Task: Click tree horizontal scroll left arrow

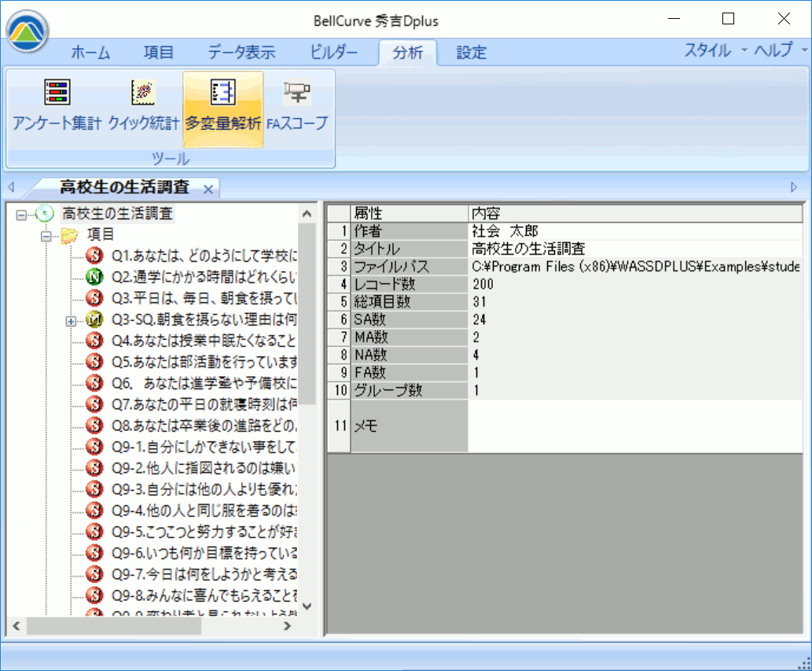Action: 17,626
